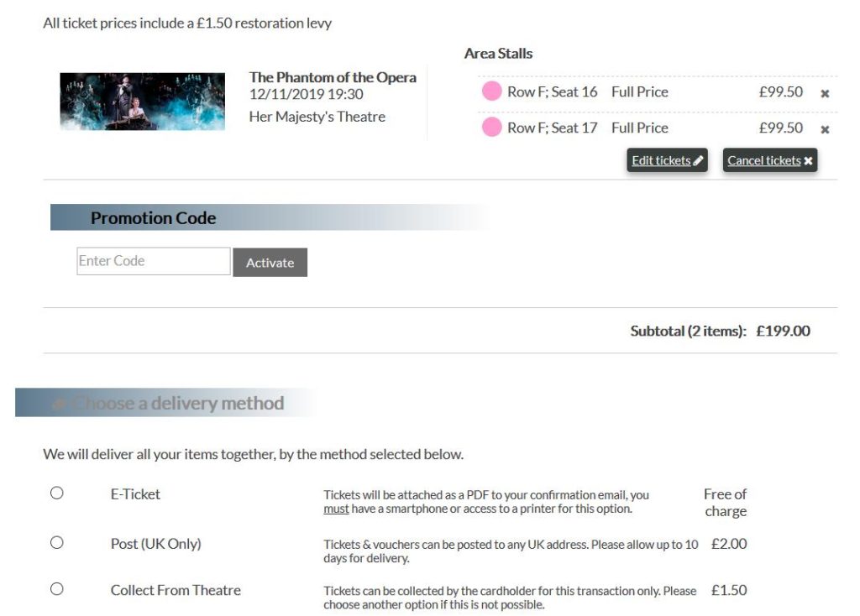Screen dimensions: 860x616
Task: Click pink seat marker for Seat 17
Action: tap(491, 128)
